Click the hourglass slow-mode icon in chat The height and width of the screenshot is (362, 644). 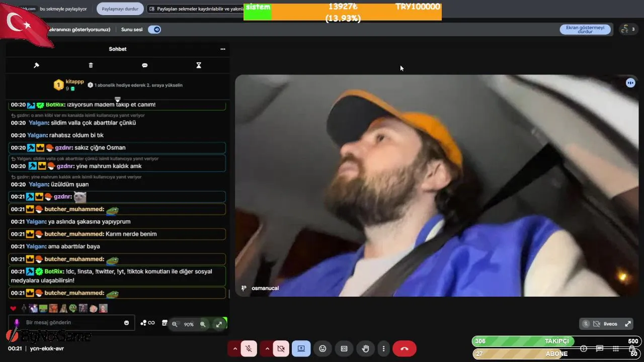coord(199,65)
